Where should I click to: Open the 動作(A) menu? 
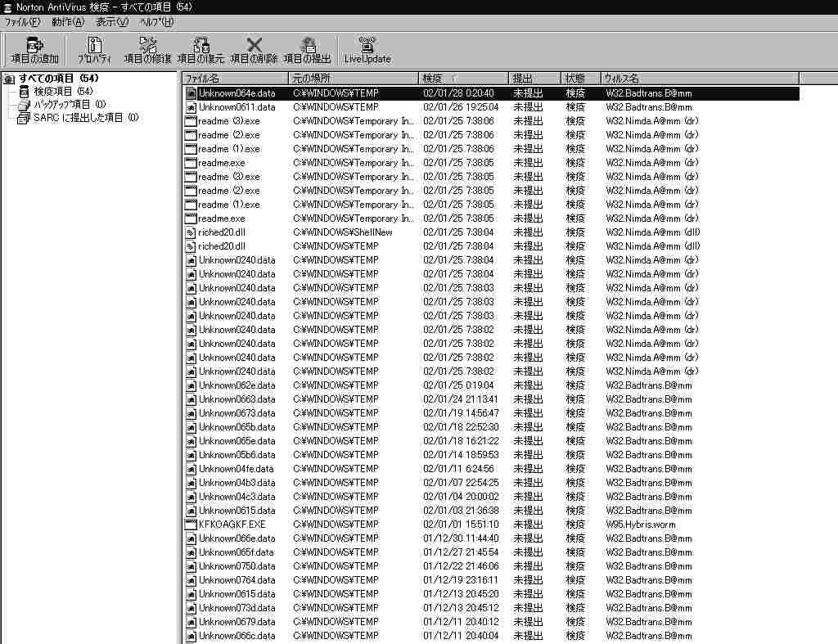[68, 22]
